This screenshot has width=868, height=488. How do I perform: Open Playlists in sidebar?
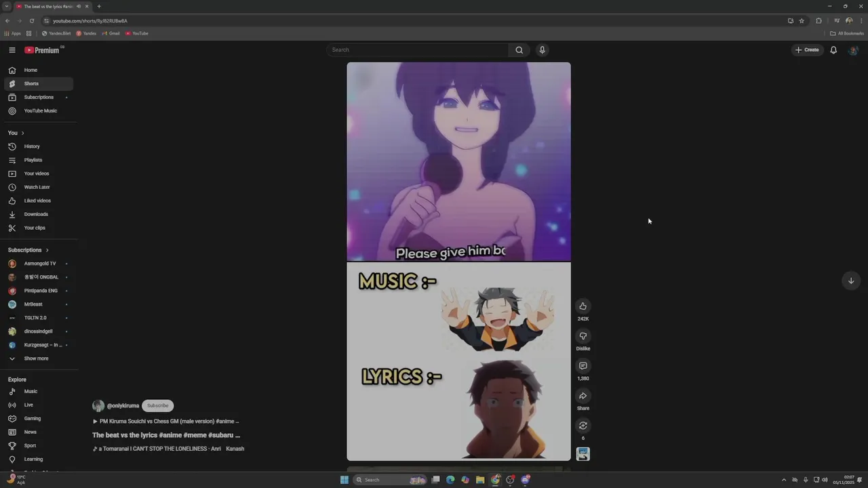pos(39,160)
